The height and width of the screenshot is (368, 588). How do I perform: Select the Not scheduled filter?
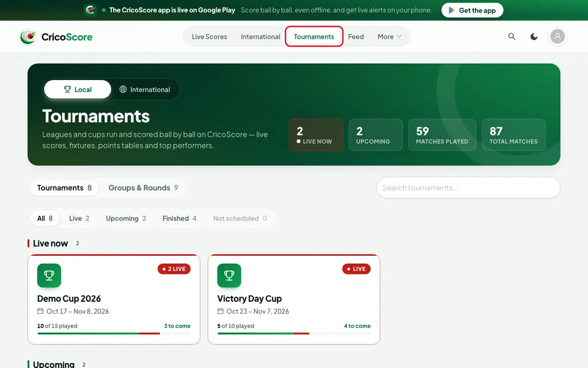click(240, 218)
